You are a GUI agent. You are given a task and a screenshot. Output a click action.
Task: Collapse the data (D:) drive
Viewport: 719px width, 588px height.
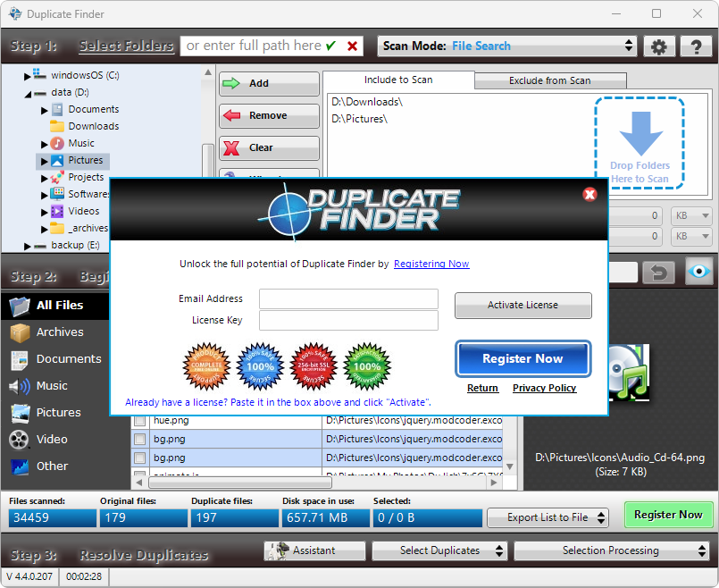pyautogui.click(x=28, y=94)
